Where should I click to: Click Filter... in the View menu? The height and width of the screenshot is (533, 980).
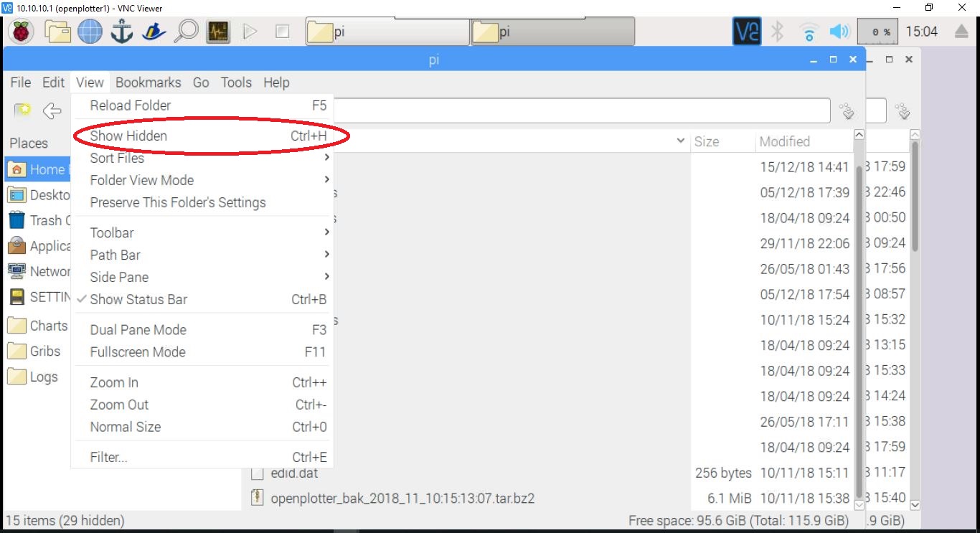coord(108,456)
